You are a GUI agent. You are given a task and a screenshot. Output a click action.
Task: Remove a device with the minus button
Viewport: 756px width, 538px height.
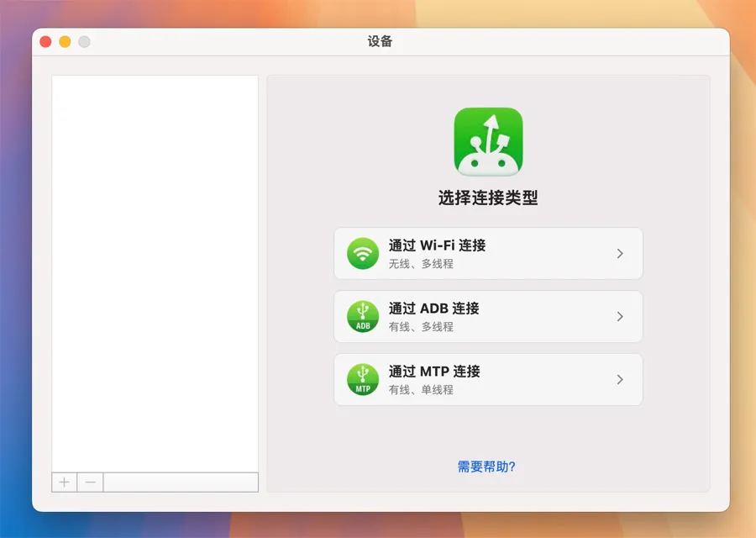click(91, 483)
